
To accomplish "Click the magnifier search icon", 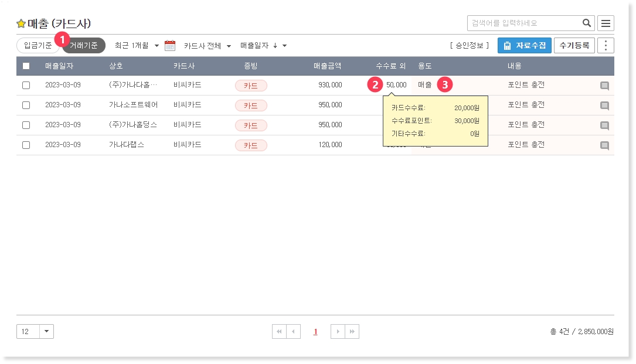I will tap(586, 23).
